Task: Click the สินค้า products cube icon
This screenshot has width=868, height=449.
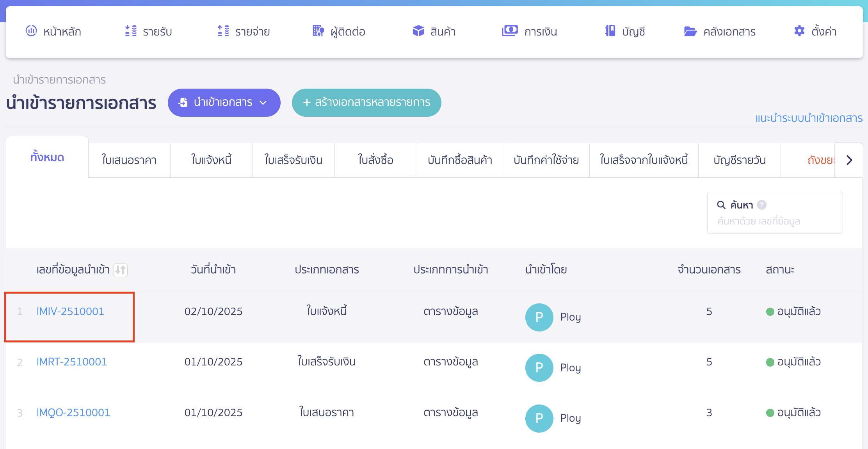Action: click(x=418, y=31)
